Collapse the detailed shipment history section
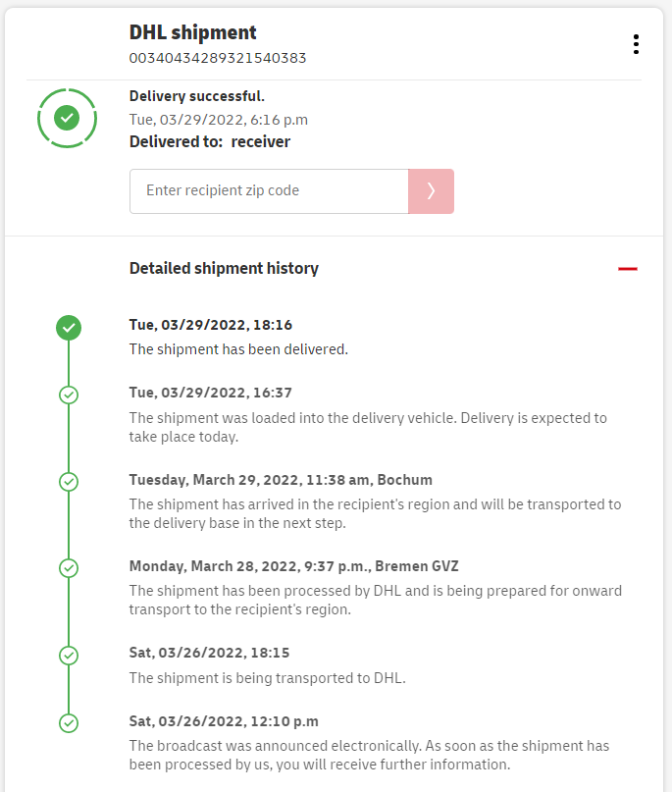672x792 pixels. 628,269
